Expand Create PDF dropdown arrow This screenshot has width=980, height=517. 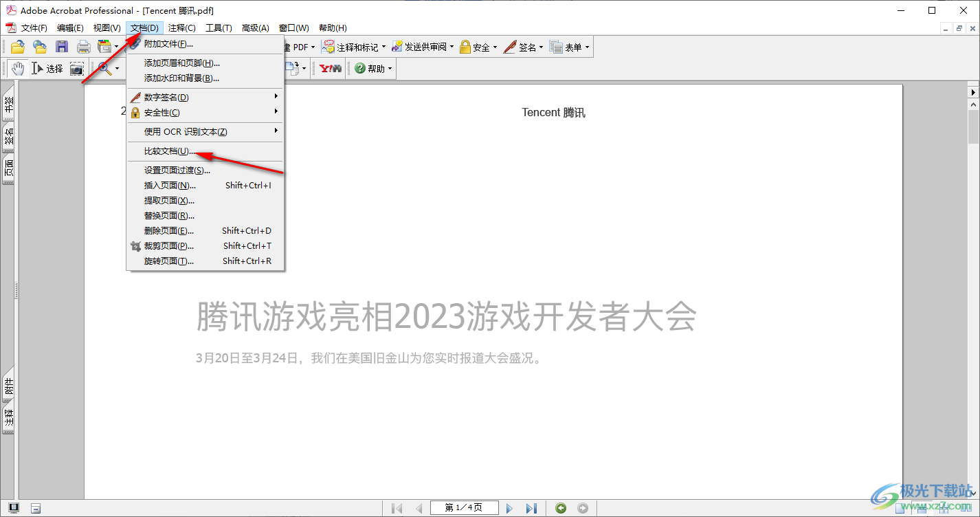click(313, 47)
